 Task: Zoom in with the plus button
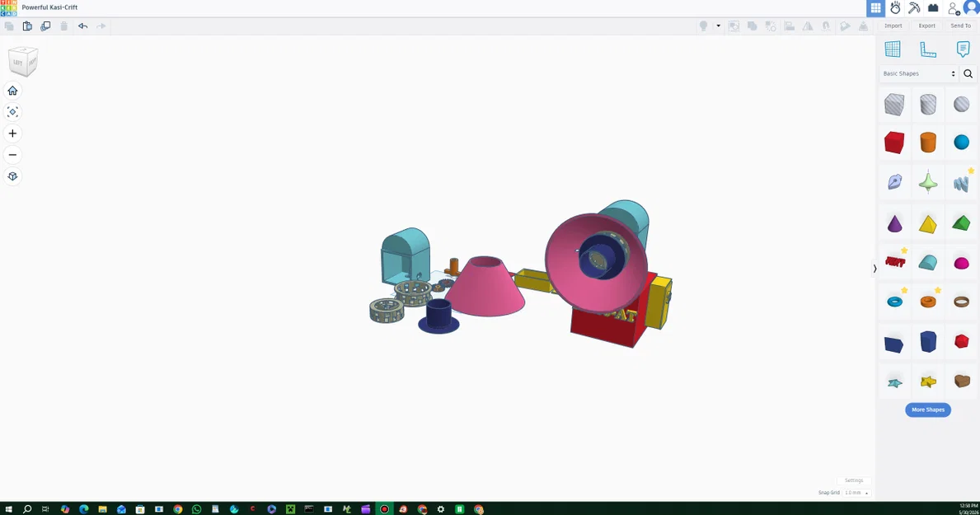(12, 133)
